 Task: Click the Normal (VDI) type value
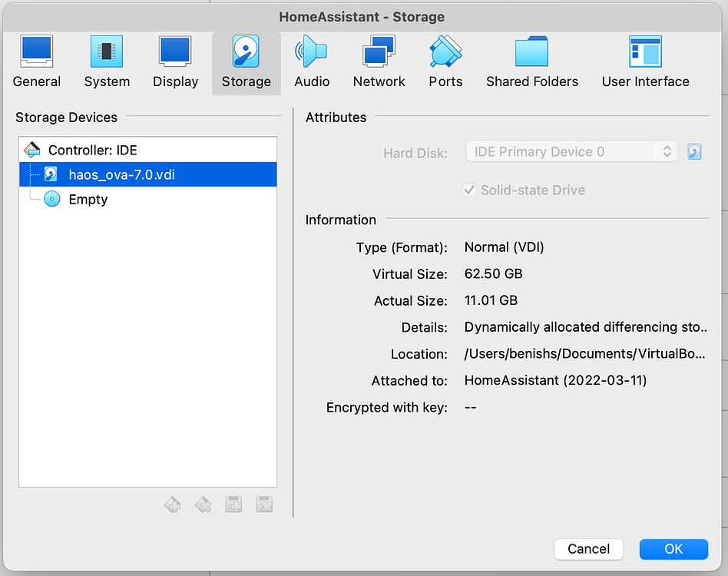tap(505, 247)
